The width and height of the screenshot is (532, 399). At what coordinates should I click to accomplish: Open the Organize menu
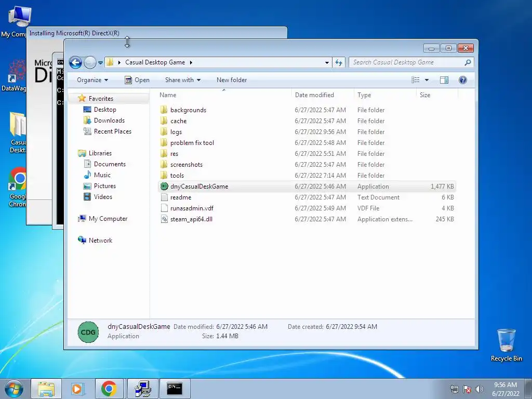pyautogui.click(x=92, y=80)
